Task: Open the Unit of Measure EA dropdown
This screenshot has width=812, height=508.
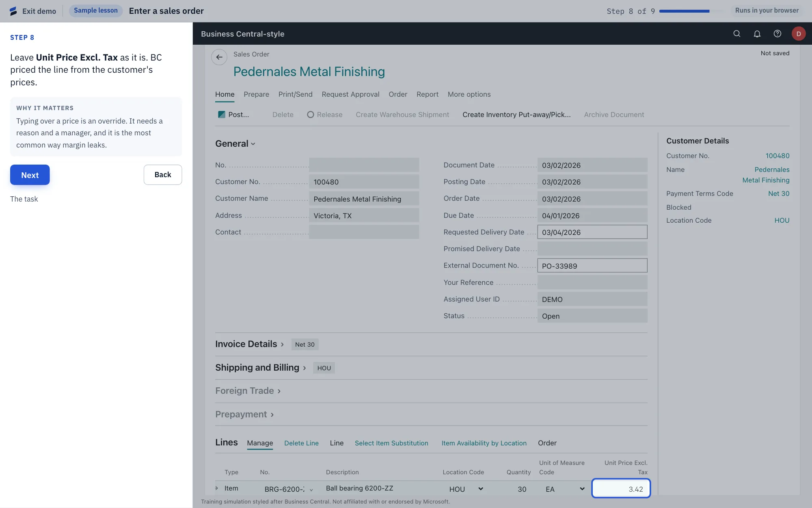Action: pos(582,489)
